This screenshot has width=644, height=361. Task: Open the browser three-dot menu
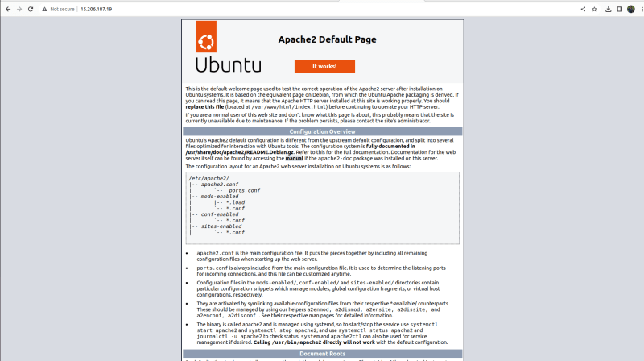642,9
